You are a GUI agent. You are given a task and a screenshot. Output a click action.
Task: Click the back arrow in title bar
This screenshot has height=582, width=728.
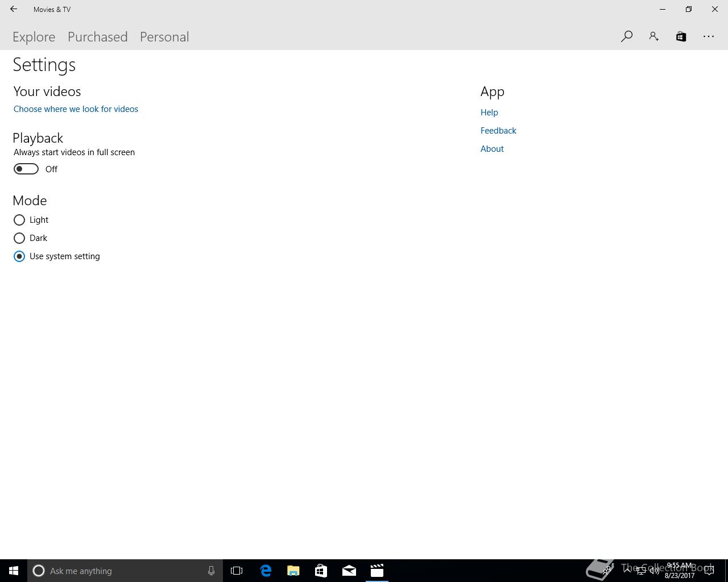click(x=14, y=9)
